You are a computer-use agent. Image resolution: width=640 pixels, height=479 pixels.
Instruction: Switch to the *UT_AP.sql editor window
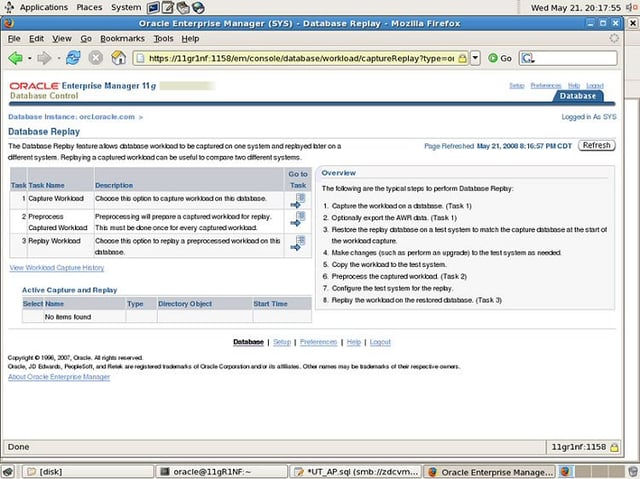click(x=356, y=472)
